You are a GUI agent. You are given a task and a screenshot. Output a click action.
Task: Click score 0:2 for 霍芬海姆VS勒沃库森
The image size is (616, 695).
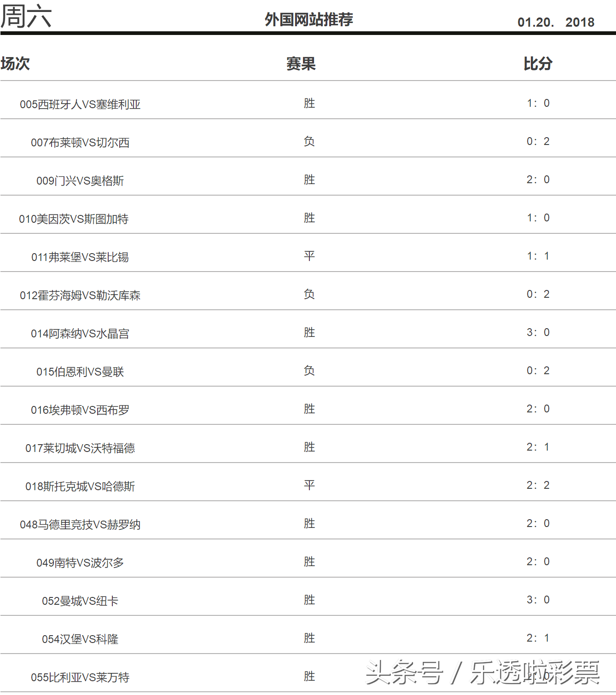click(x=538, y=294)
